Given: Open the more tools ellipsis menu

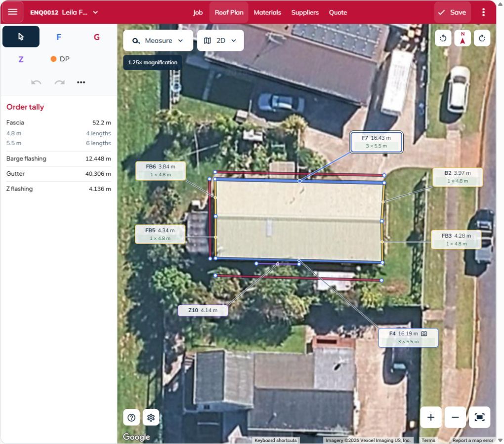Looking at the screenshot, I should 81,82.
